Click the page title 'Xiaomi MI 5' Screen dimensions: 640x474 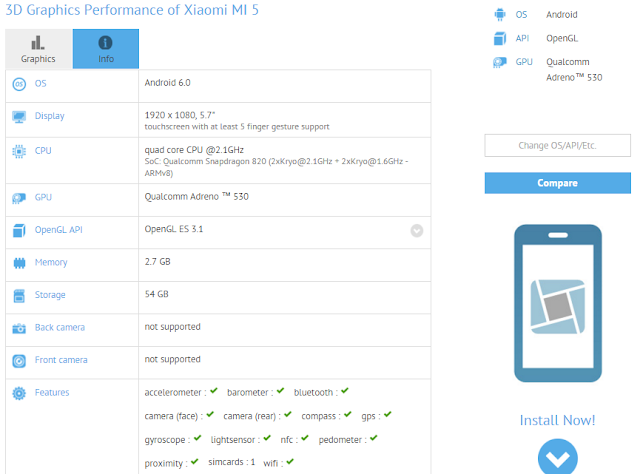point(221,10)
